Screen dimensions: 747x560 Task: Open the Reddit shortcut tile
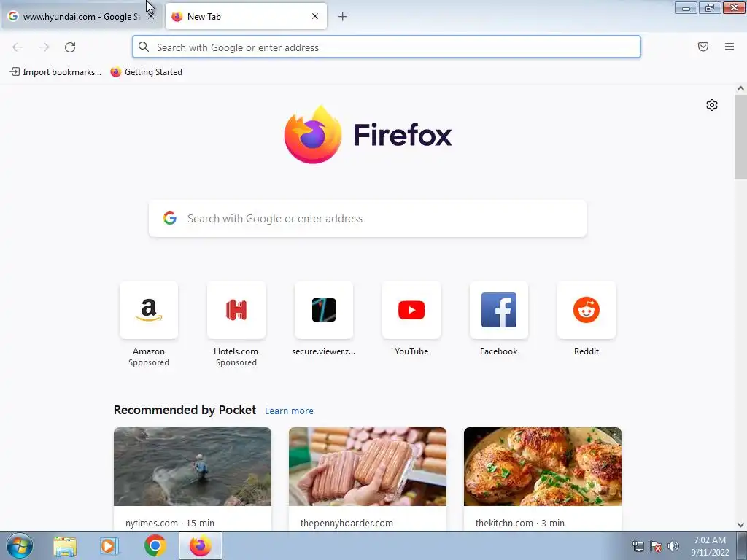[587, 310]
